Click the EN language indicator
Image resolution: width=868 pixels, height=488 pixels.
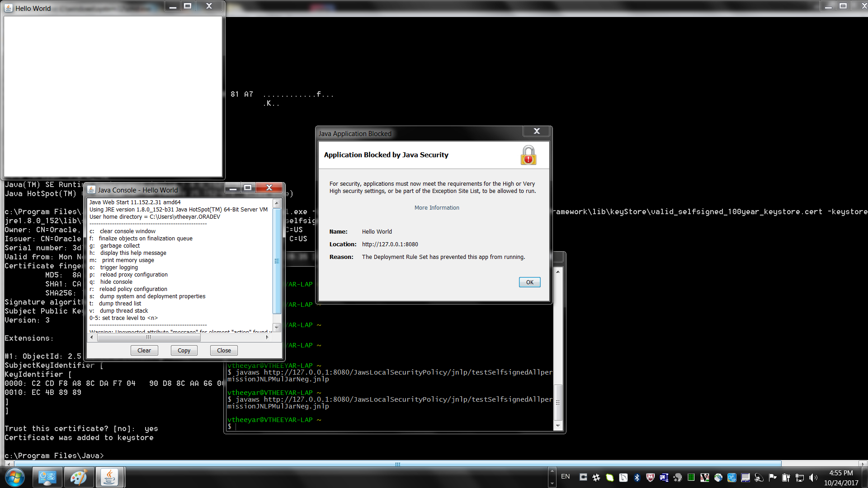pos(565,477)
